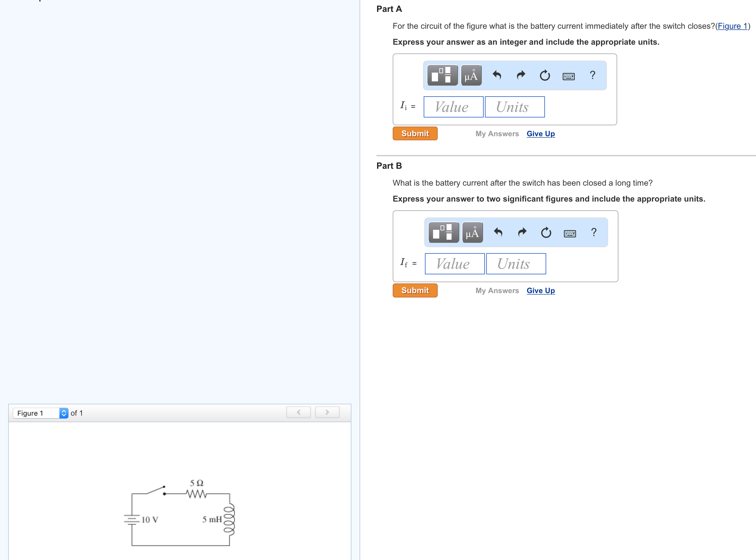Click Give Up for Part A
Screen dimensions: 756x560
click(540, 133)
